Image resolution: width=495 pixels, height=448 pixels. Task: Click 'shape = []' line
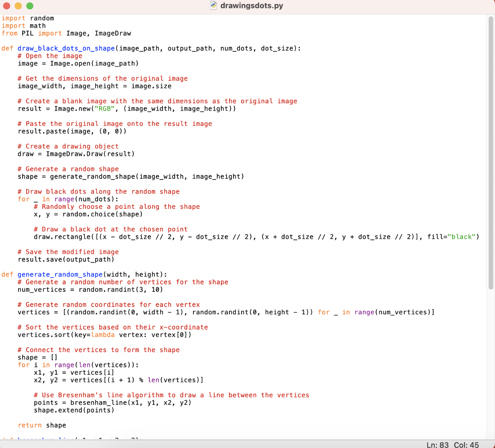[38, 357]
